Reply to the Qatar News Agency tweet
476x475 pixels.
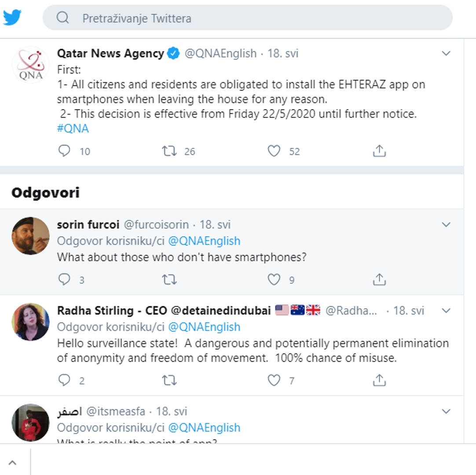tap(64, 151)
